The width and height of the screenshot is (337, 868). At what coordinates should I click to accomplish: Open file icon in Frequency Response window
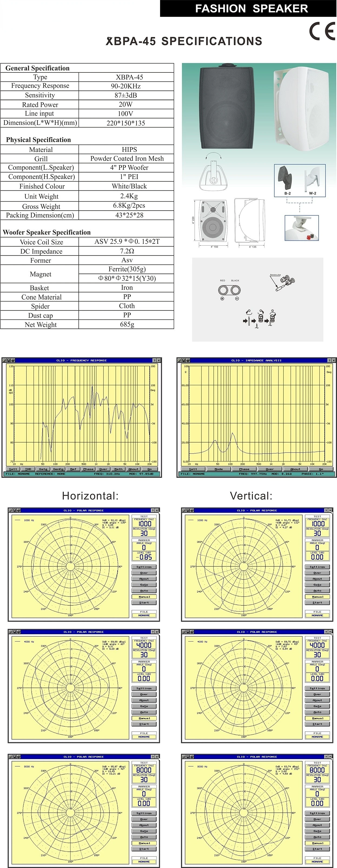click(4, 360)
